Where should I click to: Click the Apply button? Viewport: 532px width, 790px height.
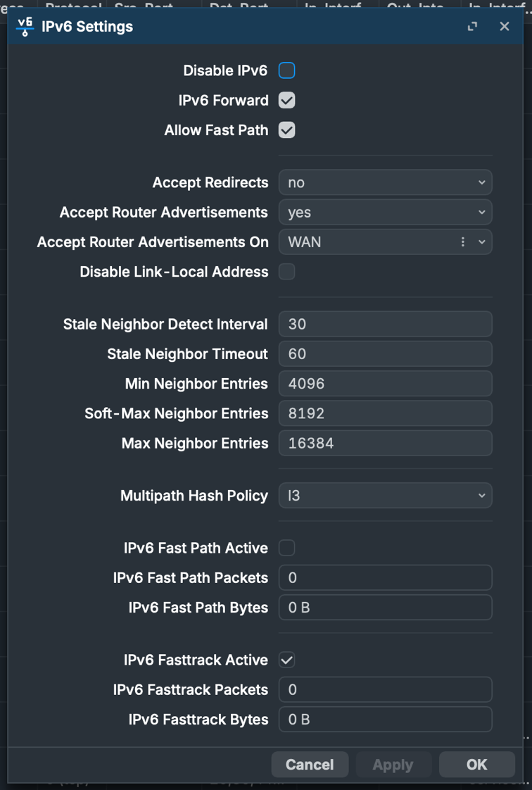pyautogui.click(x=393, y=765)
